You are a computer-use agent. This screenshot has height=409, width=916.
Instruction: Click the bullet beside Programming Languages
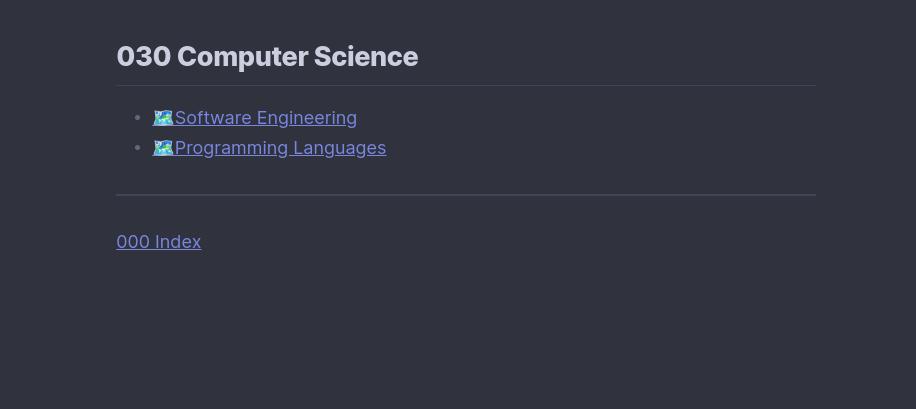(137, 148)
